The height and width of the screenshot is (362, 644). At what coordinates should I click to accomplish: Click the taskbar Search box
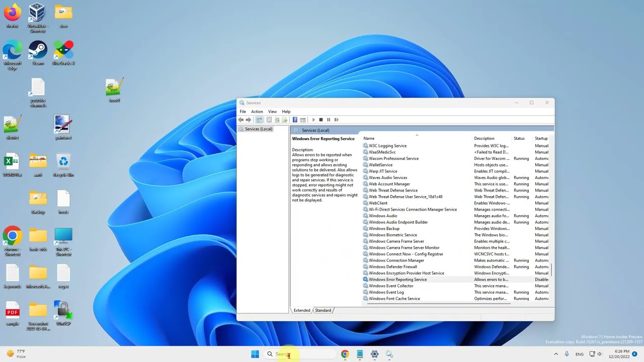[300, 354]
